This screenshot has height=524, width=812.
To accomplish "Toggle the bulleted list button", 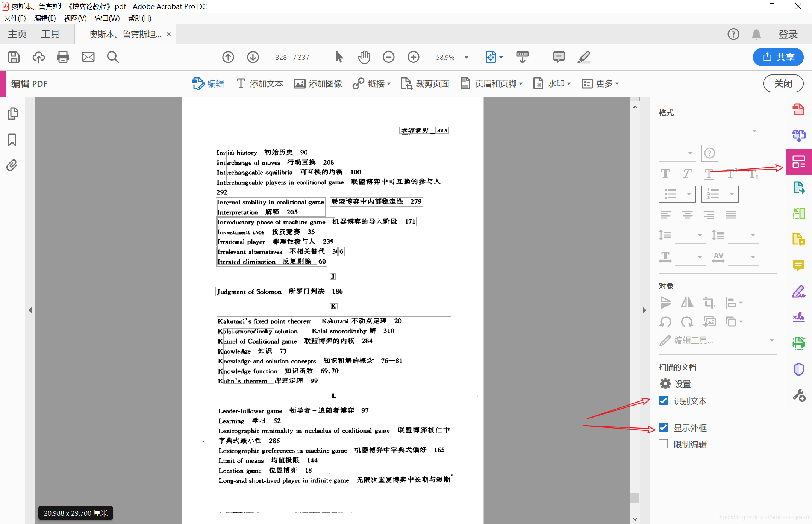I will (670, 194).
